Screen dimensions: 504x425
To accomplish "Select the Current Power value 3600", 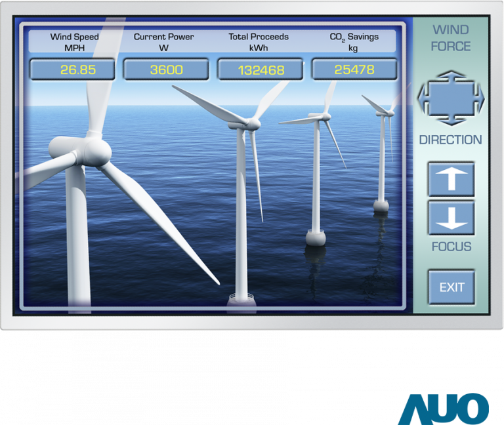I will (166, 70).
